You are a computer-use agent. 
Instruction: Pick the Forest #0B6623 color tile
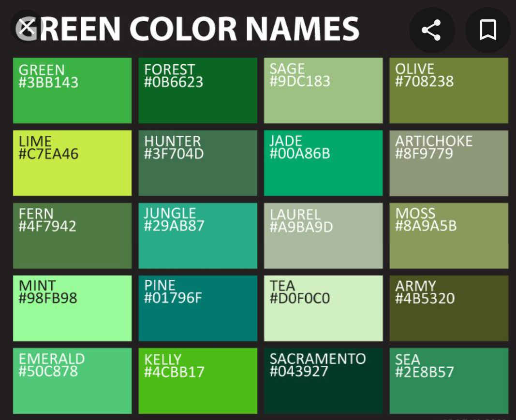coord(198,91)
